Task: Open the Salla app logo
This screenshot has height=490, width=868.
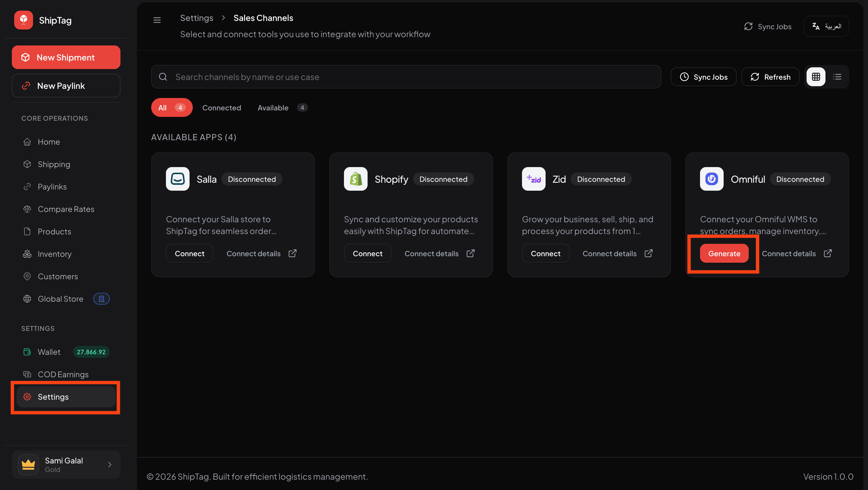Action: coord(177,179)
